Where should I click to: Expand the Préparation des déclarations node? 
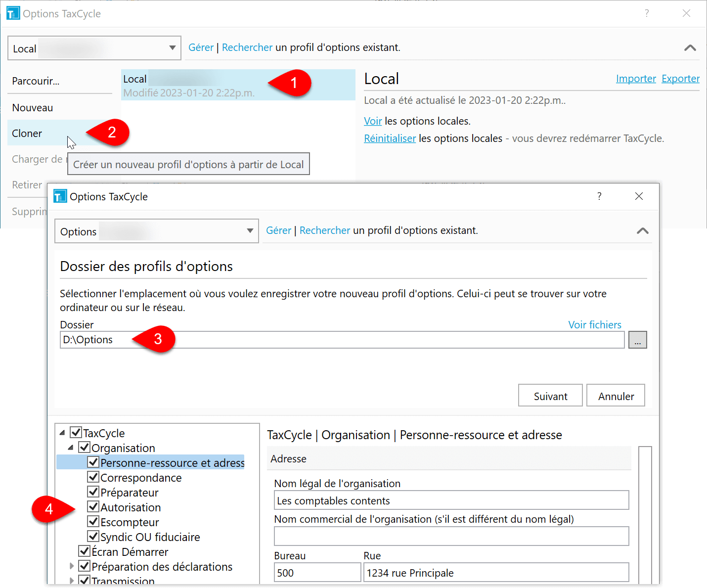point(72,566)
